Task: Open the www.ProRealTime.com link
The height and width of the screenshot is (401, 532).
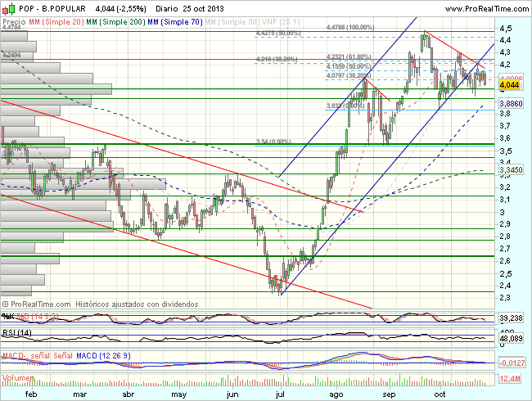Action: (x=487, y=8)
